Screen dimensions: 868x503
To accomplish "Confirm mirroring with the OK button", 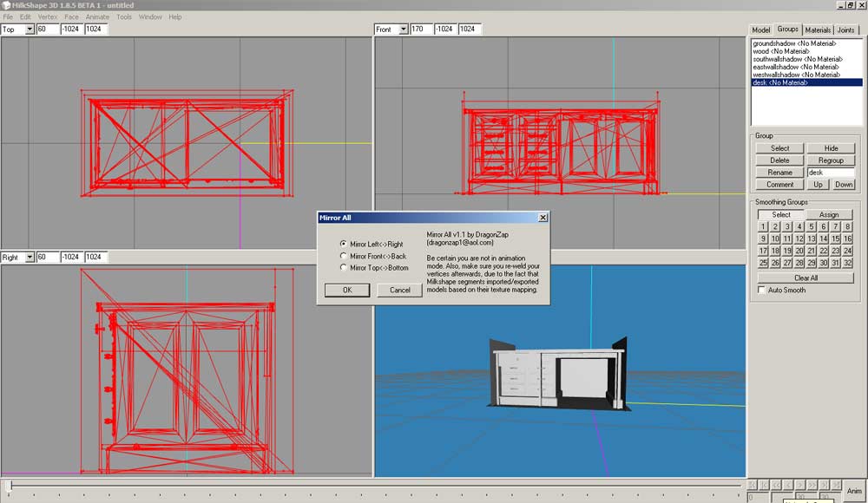I will [x=347, y=290].
